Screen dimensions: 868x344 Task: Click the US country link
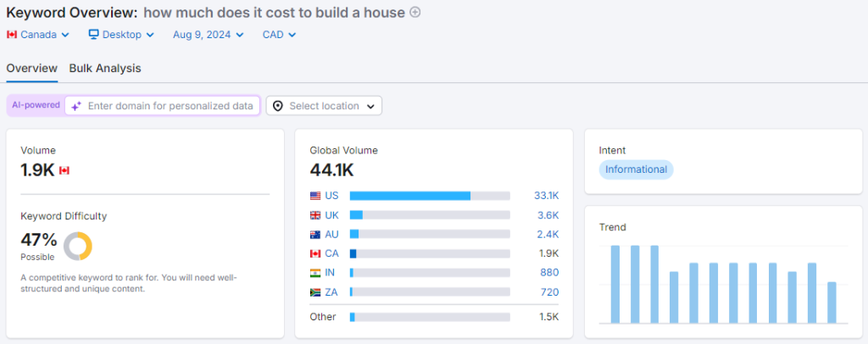tap(331, 196)
